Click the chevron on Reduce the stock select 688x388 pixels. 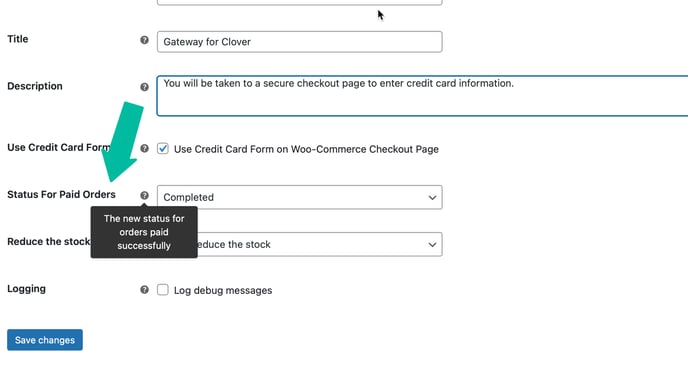click(432, 244)
